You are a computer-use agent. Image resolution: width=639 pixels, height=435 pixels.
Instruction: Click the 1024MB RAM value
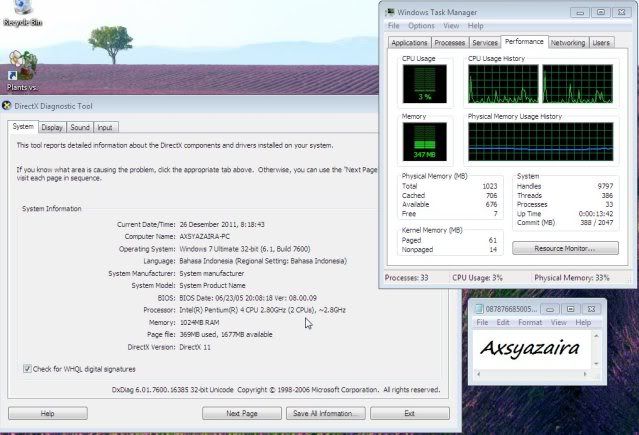pyautogui.click(x=199, y=322)
